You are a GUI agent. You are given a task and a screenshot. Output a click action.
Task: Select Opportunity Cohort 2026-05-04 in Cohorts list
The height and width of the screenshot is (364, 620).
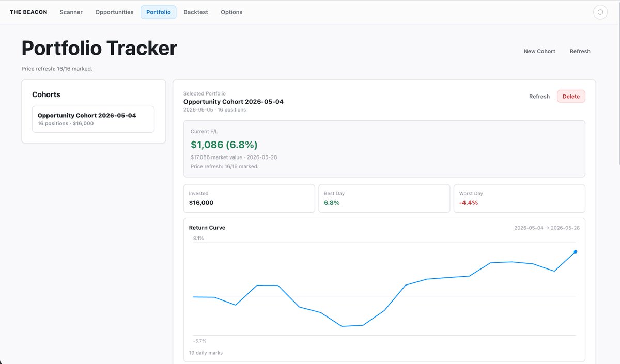pyautogui.click(x=93, y=119)
